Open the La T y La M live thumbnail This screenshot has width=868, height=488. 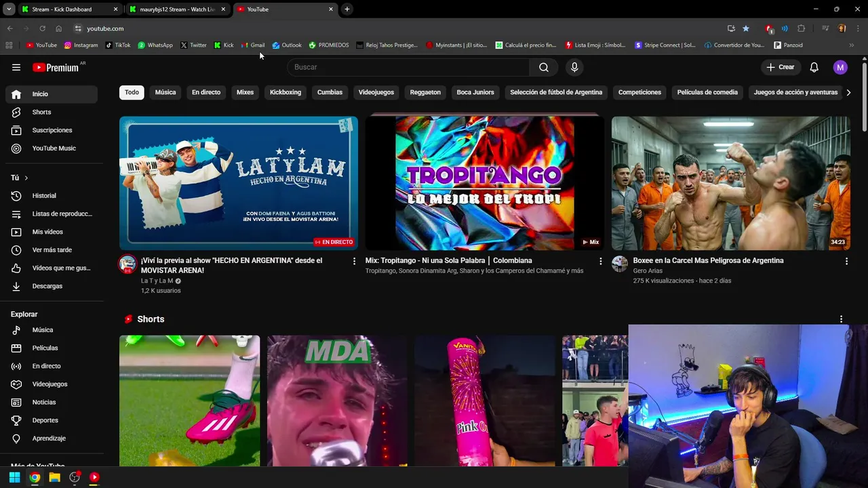point(239,183)
